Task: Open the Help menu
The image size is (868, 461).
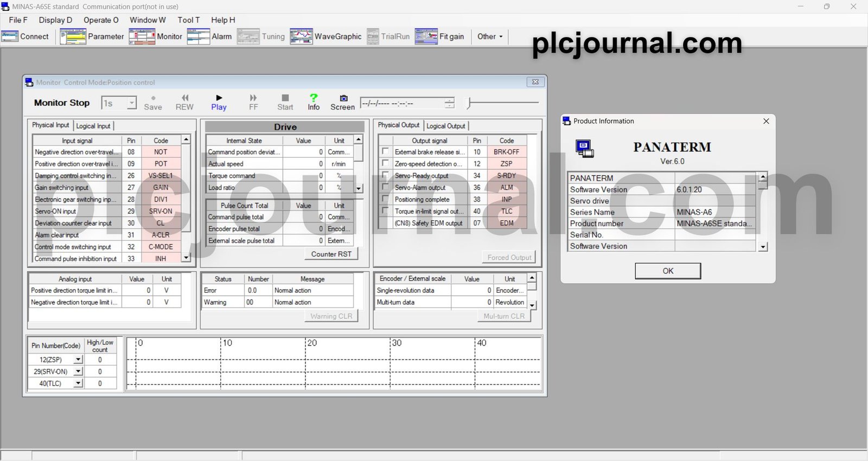Action: (223, 20)
